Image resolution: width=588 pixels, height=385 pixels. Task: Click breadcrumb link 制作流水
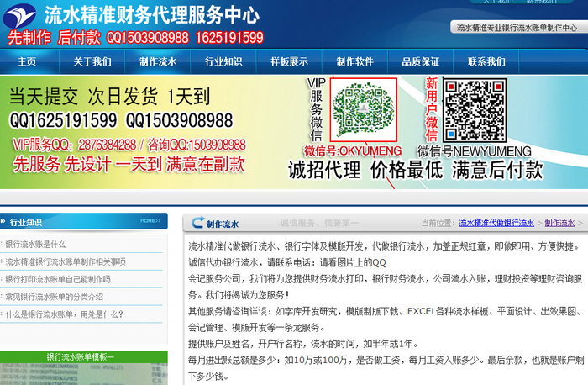559,223
